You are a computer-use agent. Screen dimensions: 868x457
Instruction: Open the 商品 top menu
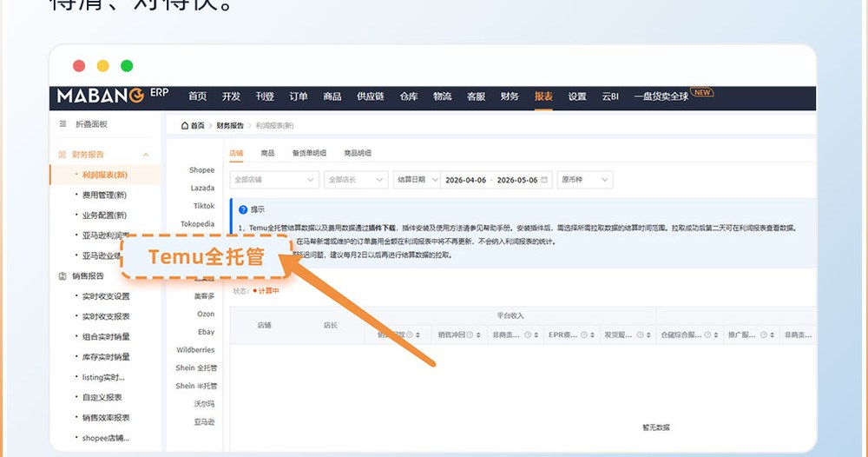coord(332,96)
